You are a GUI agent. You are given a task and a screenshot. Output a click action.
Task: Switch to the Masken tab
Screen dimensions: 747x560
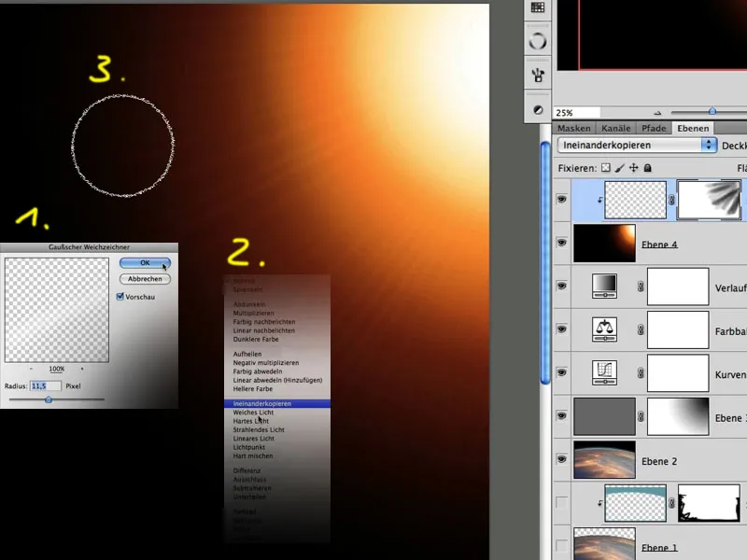point(574,128)
